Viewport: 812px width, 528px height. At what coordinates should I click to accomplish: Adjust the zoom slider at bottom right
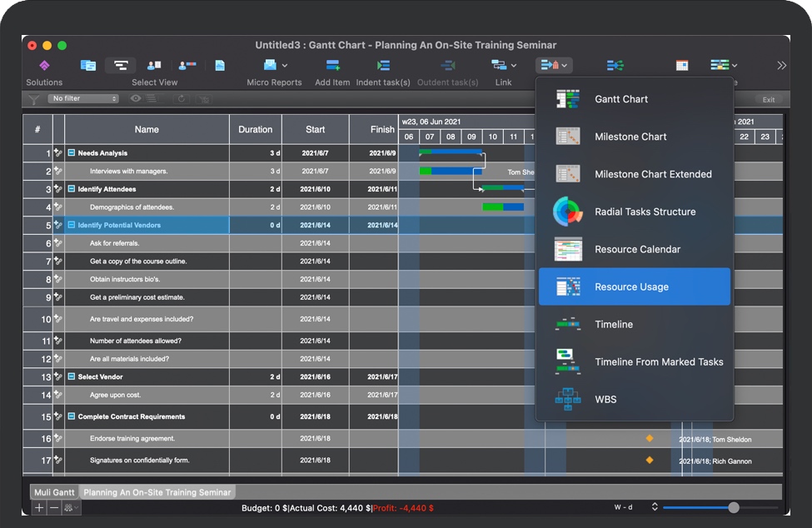click(x=733, y=507)
